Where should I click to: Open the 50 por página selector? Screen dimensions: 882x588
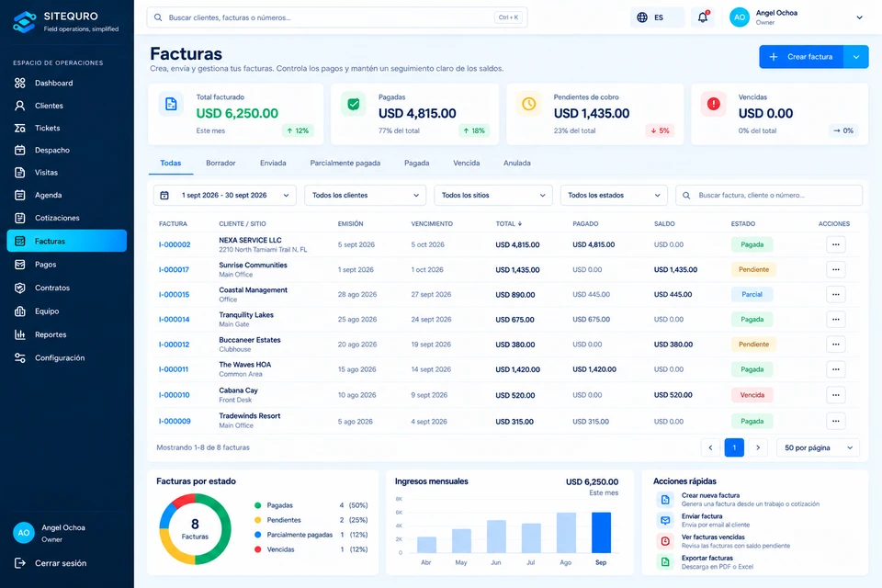tap(818, 448)
